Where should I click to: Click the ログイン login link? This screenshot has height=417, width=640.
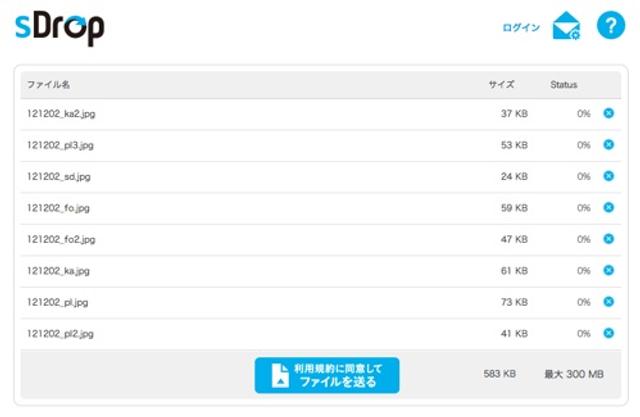pos(521,28)
